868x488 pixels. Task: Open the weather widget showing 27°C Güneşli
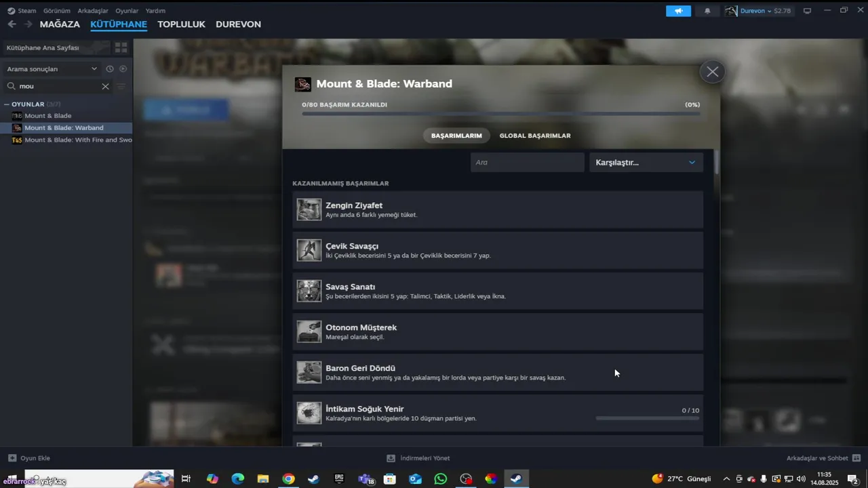(x=682, y=479)
